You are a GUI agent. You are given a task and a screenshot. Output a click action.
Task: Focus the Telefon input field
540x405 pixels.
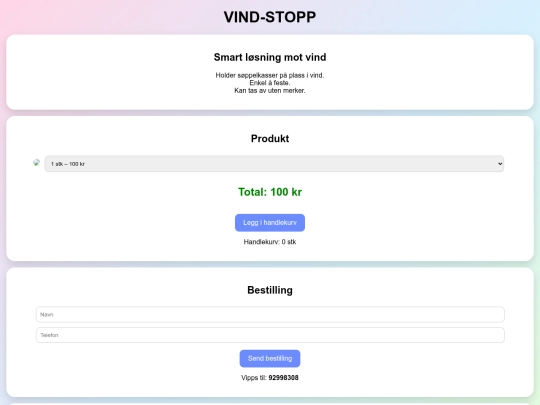[x=270, y=335]
